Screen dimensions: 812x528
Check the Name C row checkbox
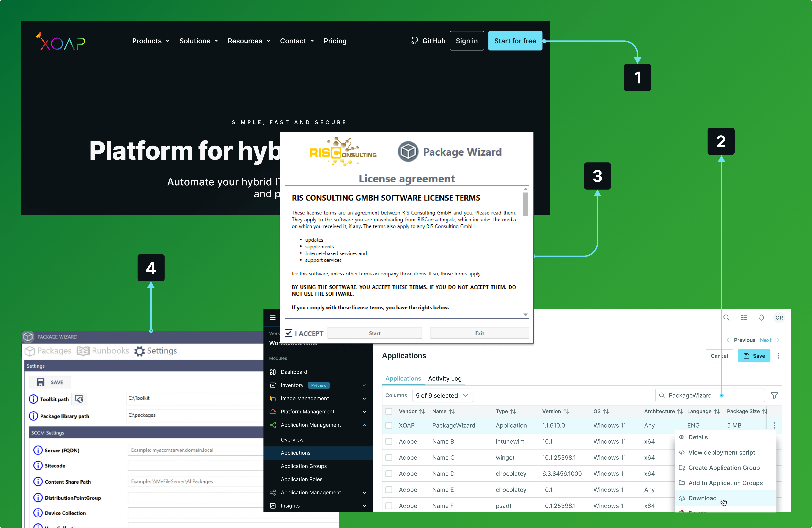click(389, 458)
